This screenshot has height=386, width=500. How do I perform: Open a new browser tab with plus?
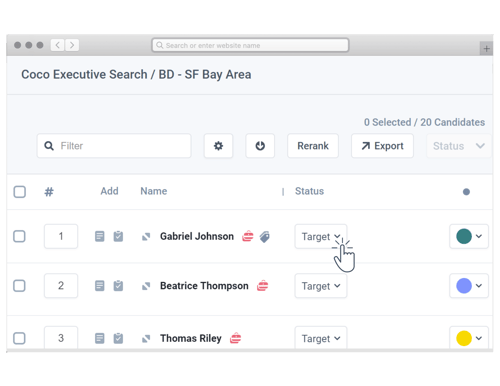(486, 49)
